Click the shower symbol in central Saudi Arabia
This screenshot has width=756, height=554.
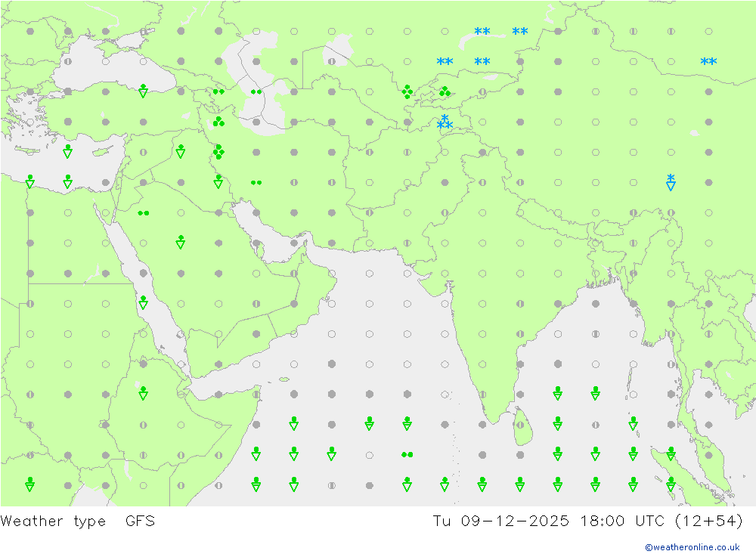click(x=181, y=242)
